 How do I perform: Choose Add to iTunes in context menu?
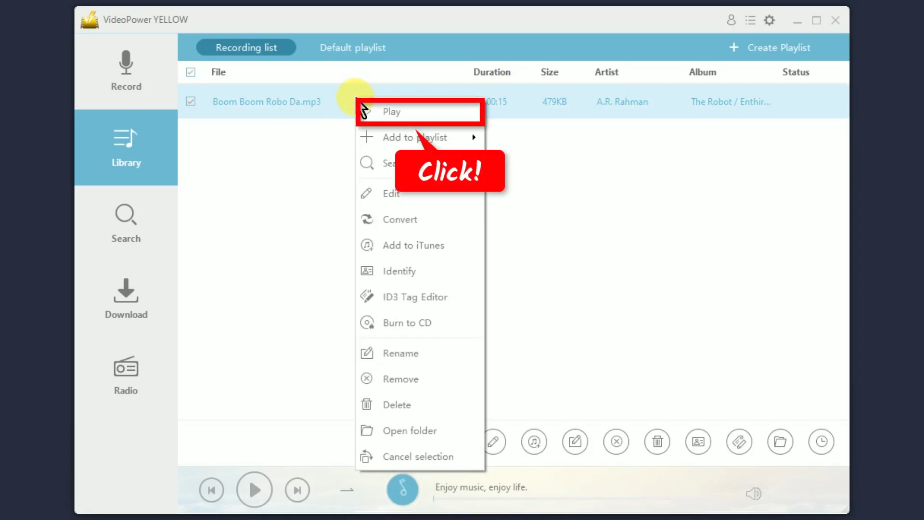(420, 245)
